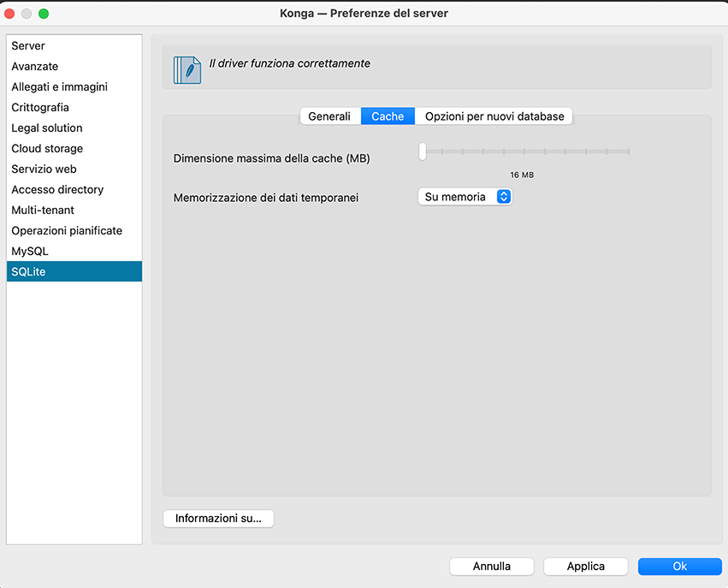728x588 pixels.
Task: Select the Cache tab
Action: click(388, 116)
